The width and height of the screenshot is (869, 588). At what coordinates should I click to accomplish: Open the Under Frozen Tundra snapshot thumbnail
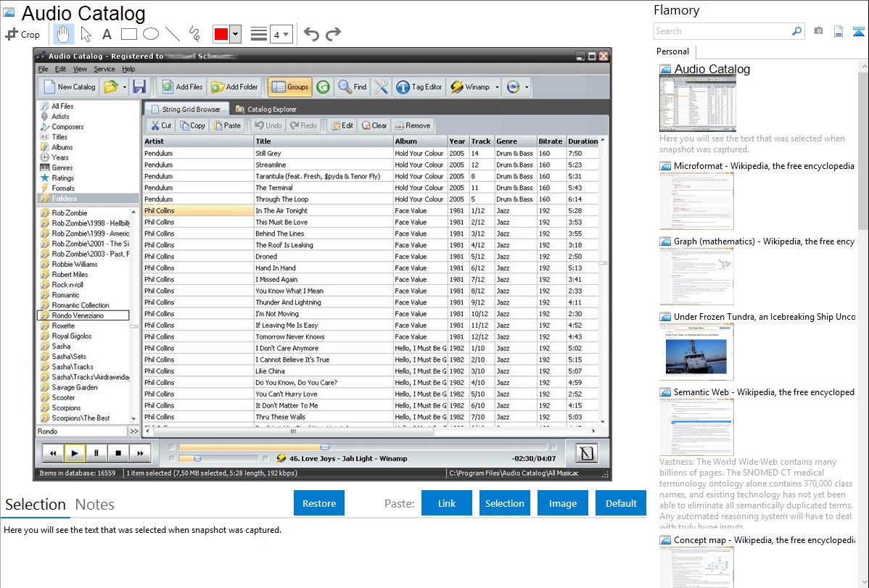[696, 352]
